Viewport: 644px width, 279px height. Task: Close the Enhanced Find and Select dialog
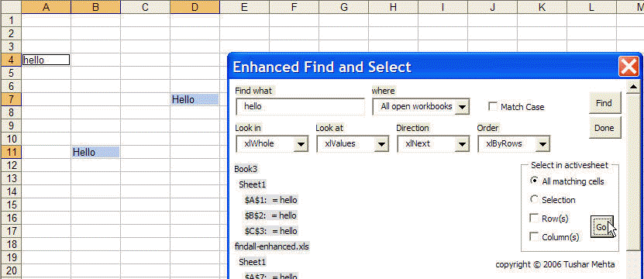coord(629,67)
